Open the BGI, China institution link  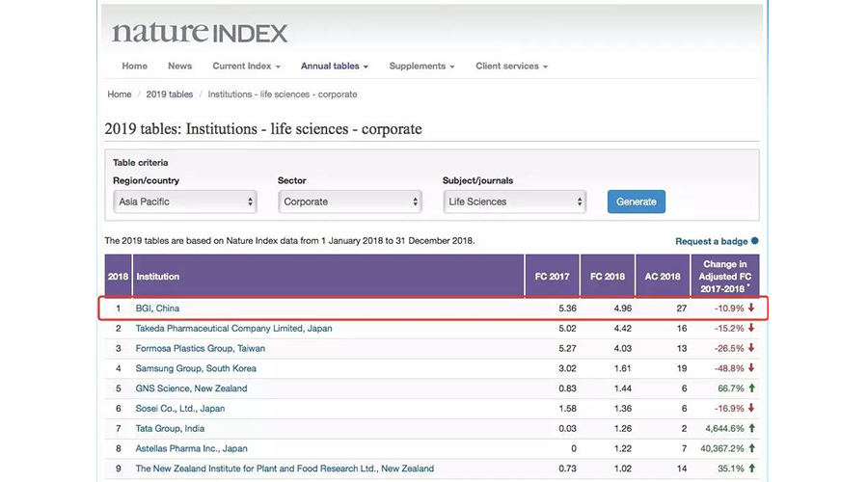click(157, 308)
